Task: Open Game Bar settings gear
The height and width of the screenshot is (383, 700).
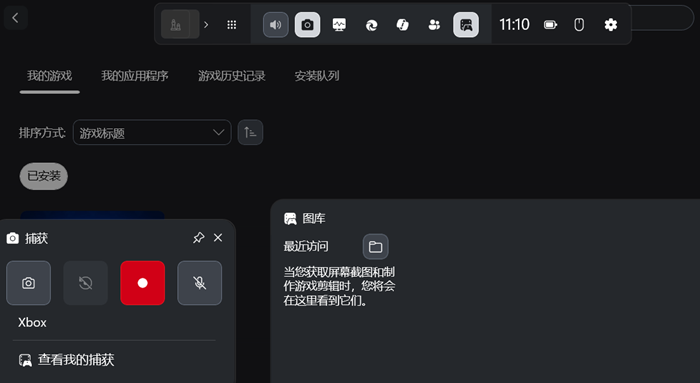Action: point(611,25)
